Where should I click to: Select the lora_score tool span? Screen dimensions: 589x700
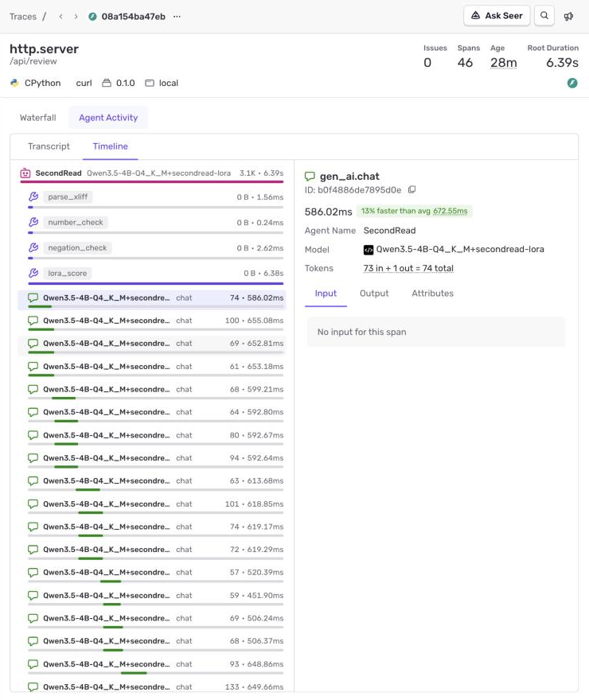tap(155, 274)
